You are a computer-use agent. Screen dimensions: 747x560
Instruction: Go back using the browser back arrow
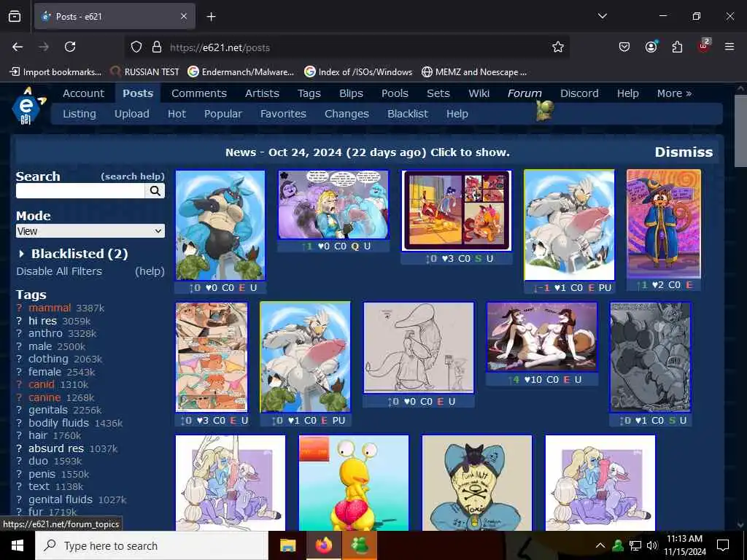point(18,47)
